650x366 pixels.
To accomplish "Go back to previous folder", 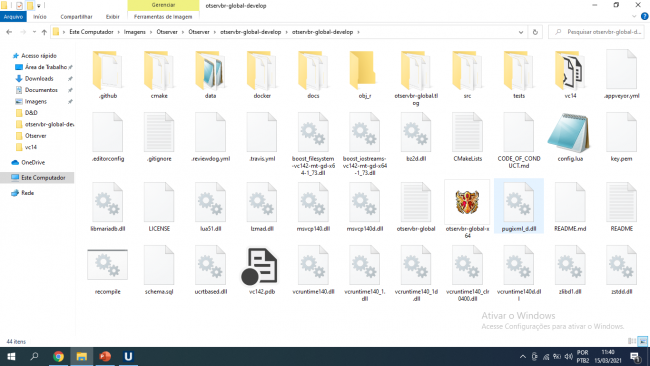I will [9, 32].
